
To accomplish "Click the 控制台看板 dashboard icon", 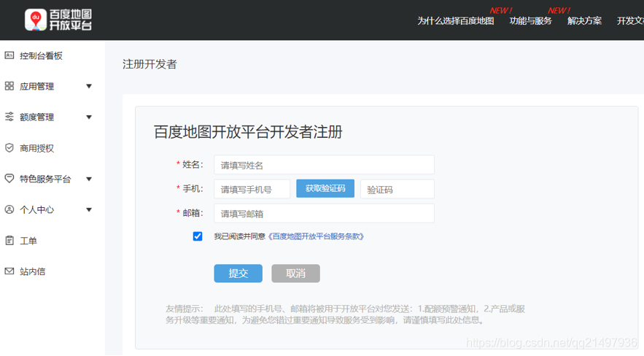I will click(x=9, y=55).
